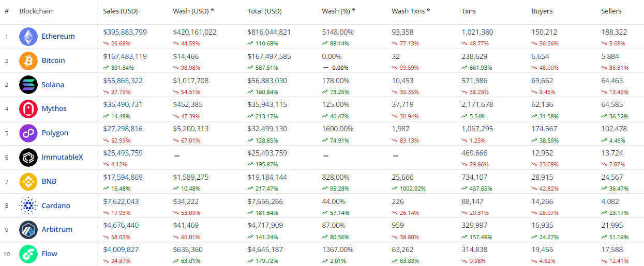This screenshot has height=266, width=644.
Task: Click the Bitcoin logo icon
Action: point(28,60)
